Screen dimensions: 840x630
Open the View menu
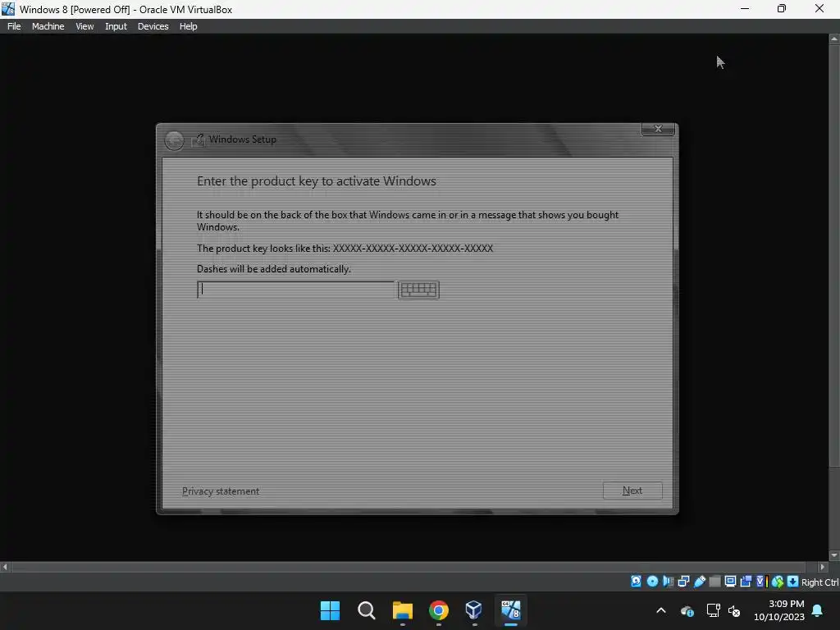click(84, 26)
